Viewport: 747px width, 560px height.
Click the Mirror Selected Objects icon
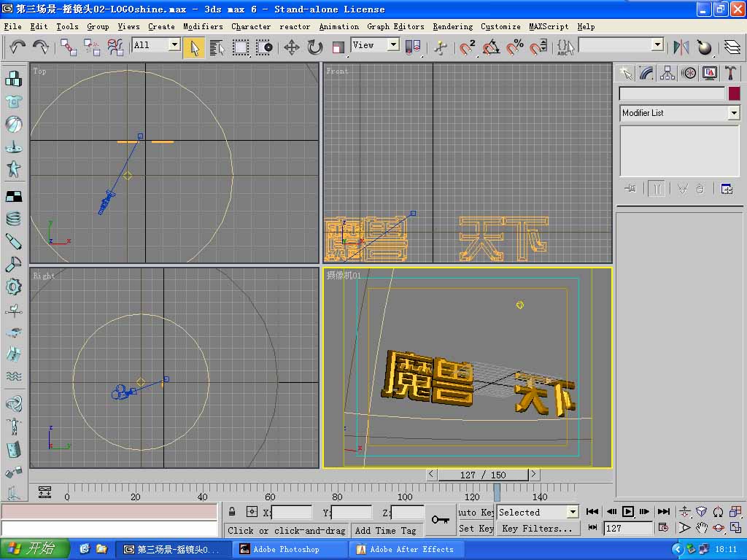click(x=681, y=47)
